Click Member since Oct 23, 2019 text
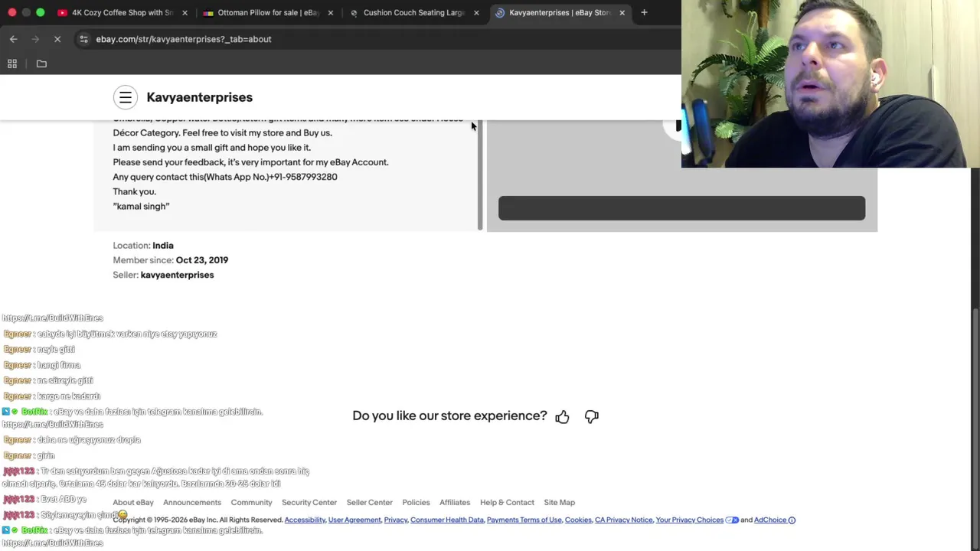 click(x=171, y=260)
